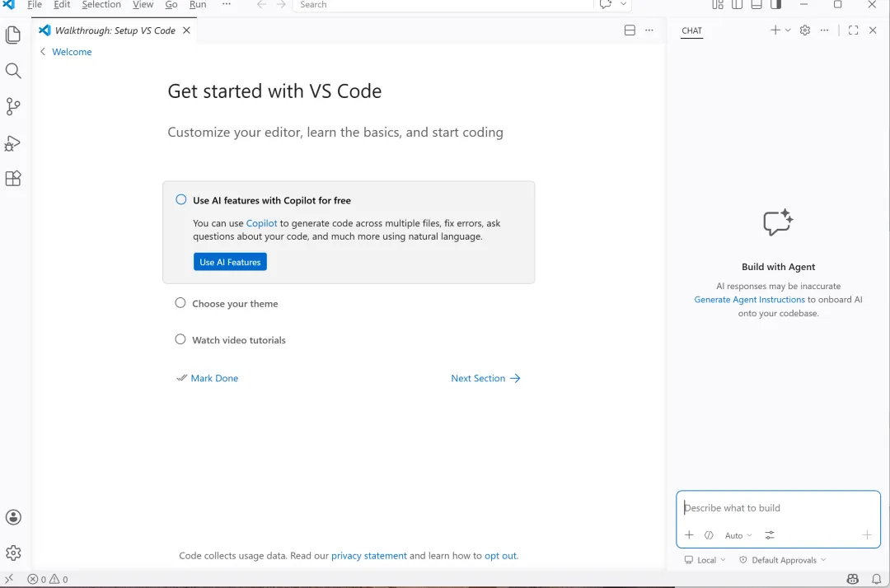The height and width of the screenshot is (588, 890).
Task: Click the remote window indicator in status bar
Action: pyautogui.click(x=9, y=579)
